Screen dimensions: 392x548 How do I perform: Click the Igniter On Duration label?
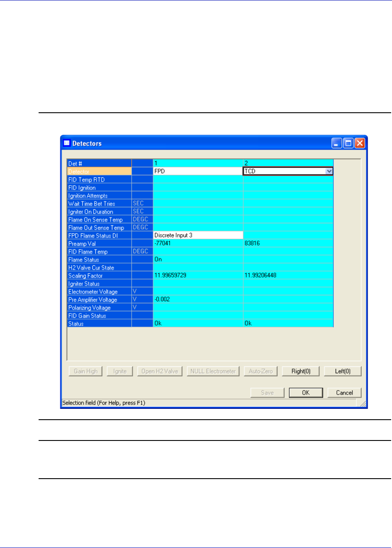pos(99,212)
